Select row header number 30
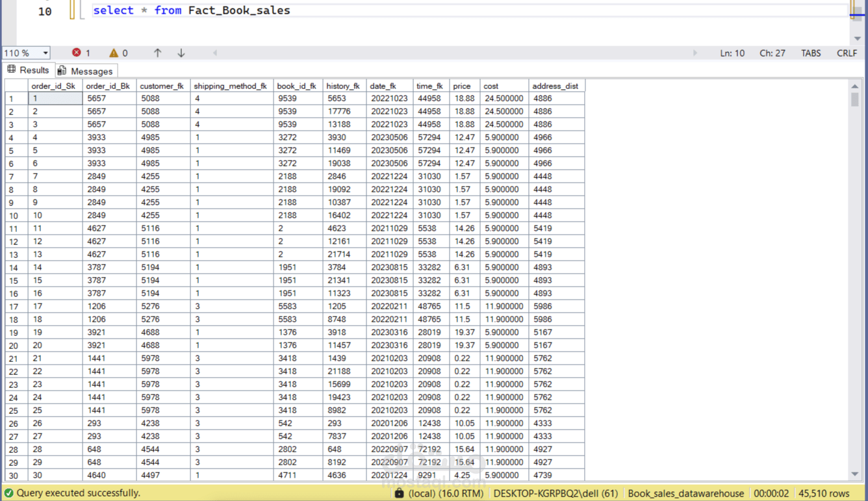Viewport: 868px width, 501px height. click(x=16, y=476)
